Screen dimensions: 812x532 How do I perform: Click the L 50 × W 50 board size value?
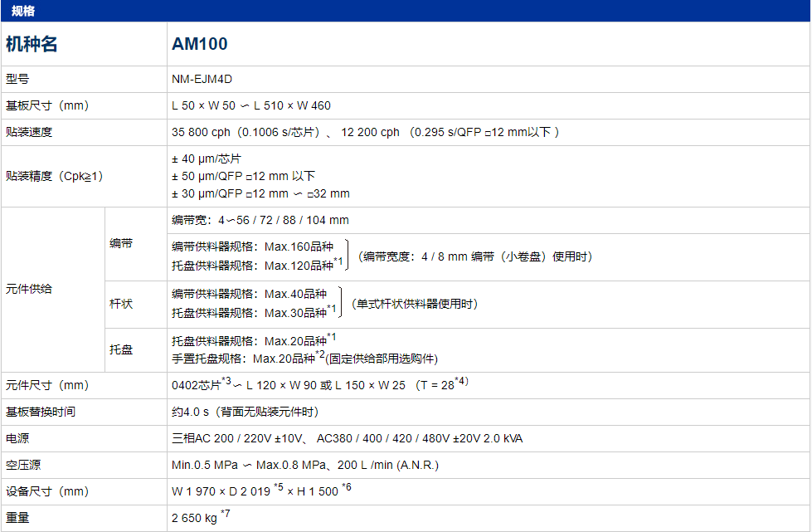click(251, 105)
